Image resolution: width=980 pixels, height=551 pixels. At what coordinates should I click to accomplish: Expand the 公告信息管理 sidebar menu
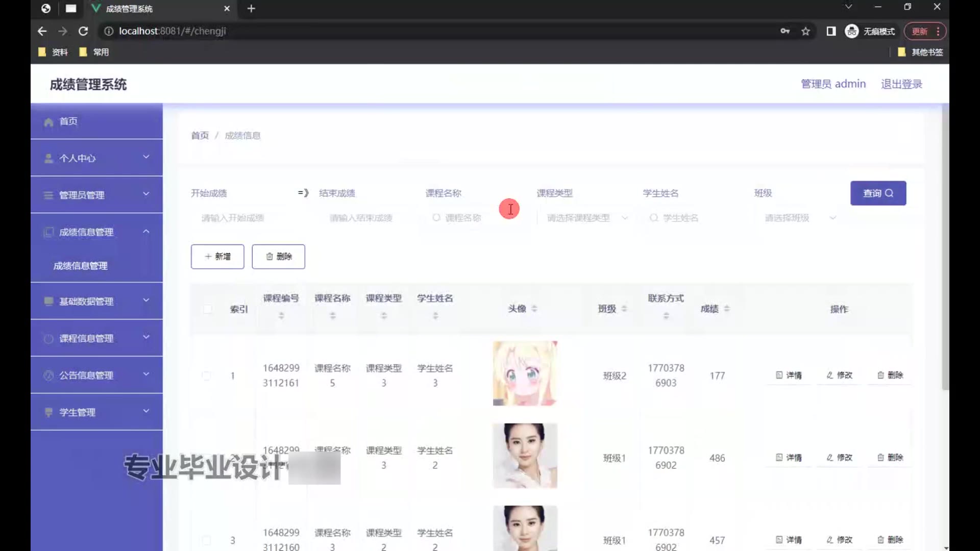(x=96, y=375)
